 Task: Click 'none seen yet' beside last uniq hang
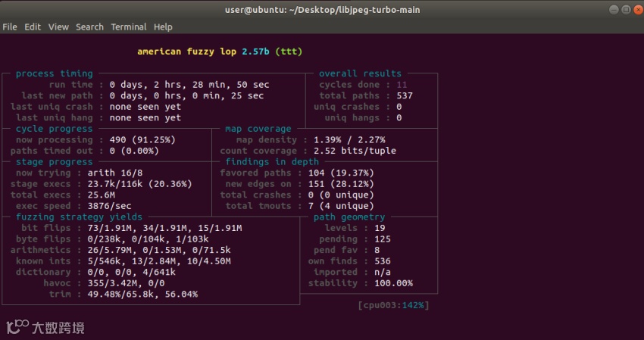145,118
